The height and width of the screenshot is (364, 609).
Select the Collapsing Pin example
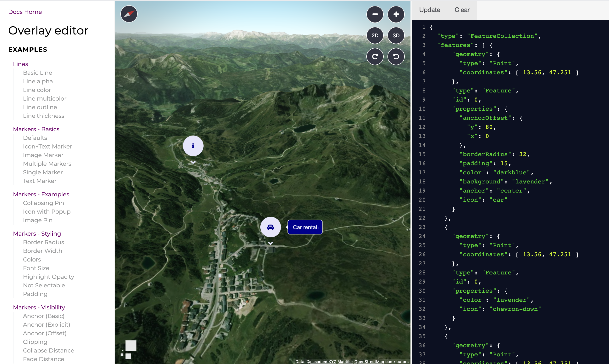tap(43, 203)
